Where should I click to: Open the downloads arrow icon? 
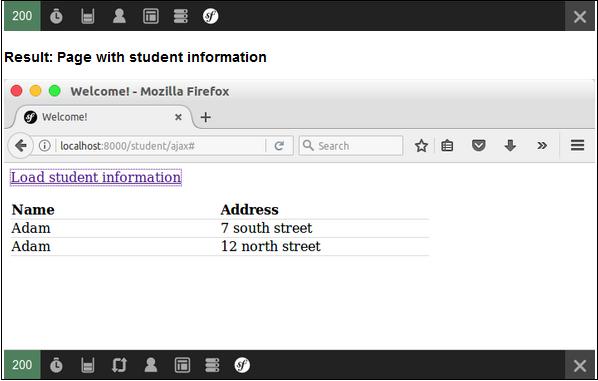[510, 146]
